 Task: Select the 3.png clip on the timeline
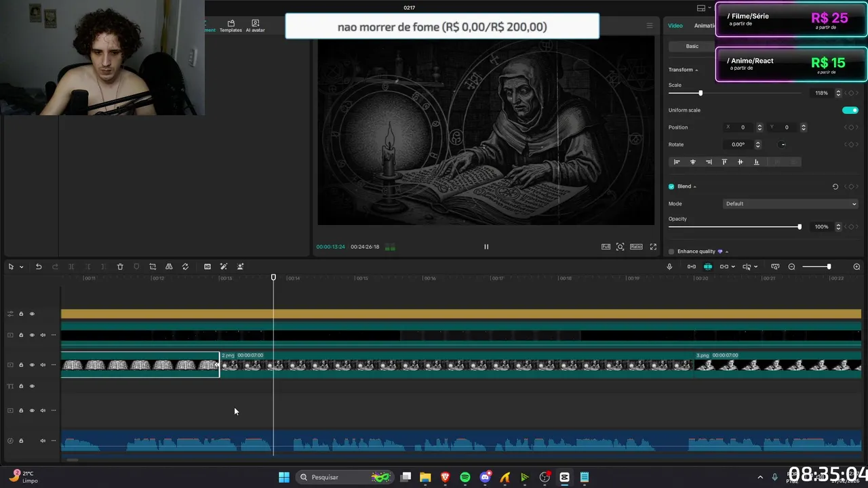(x=778, y=365)
